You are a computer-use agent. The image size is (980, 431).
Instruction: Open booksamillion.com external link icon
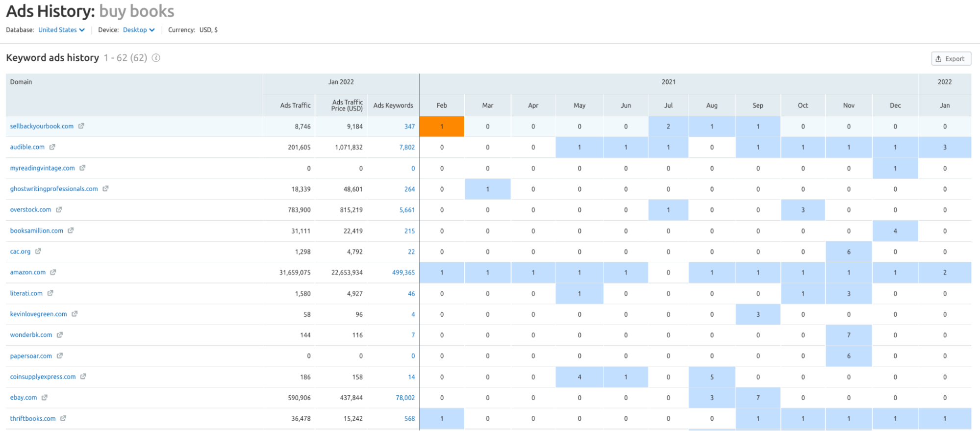(x=71, y=230)
